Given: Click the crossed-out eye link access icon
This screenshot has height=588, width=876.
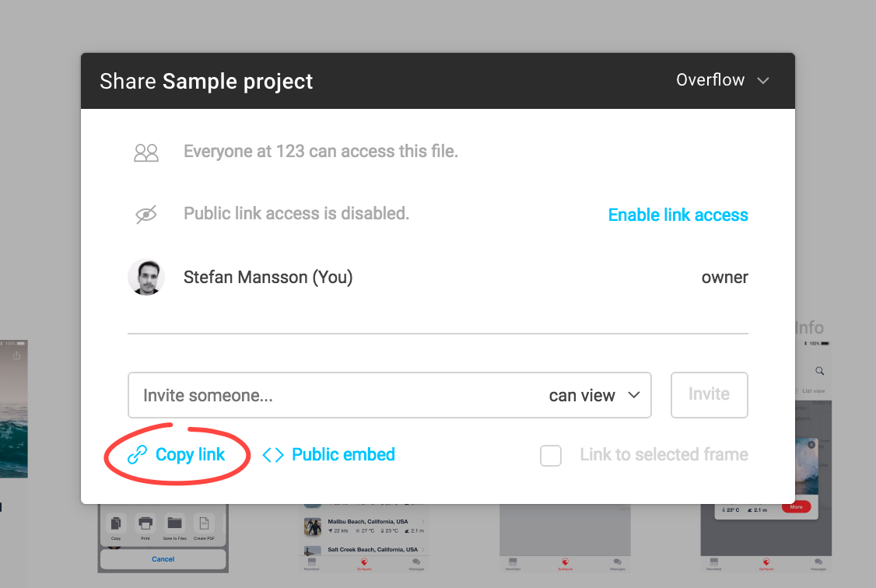Looking at the screenshot, I should 146,214.
